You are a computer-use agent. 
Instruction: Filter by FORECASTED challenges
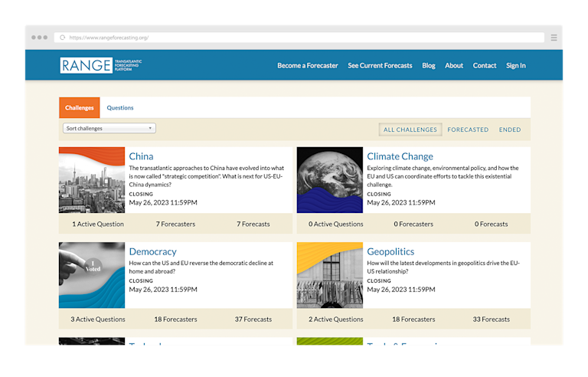468,129
